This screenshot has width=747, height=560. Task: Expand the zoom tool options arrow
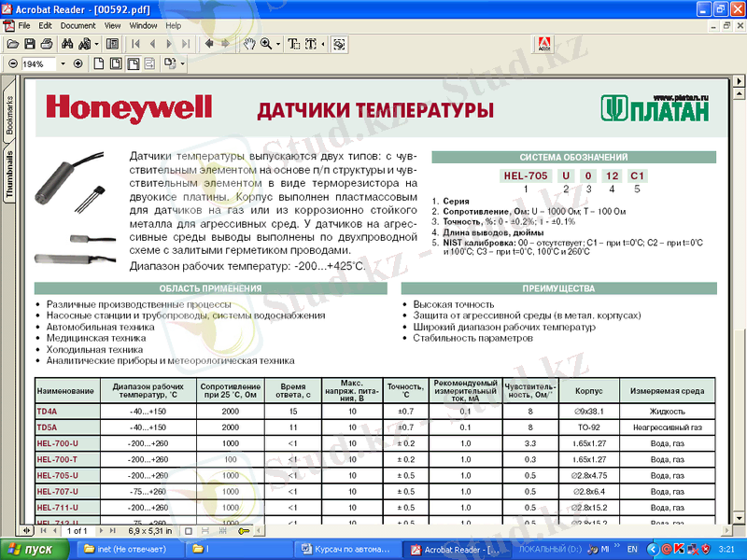click(278, 44)
